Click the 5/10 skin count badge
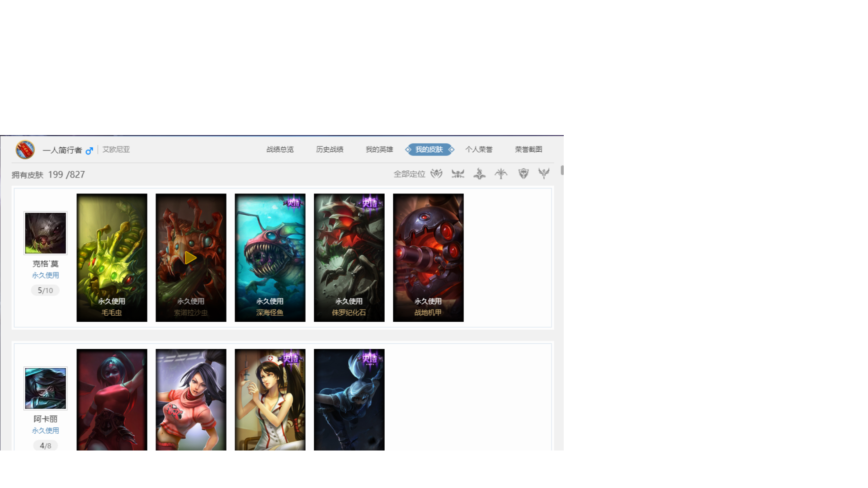 45,291
